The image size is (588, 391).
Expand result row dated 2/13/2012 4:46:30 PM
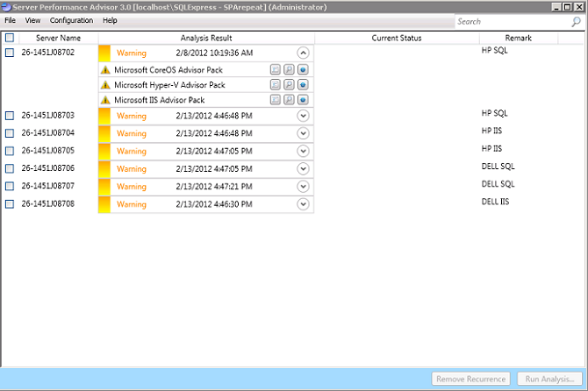[x=303, y=204]
